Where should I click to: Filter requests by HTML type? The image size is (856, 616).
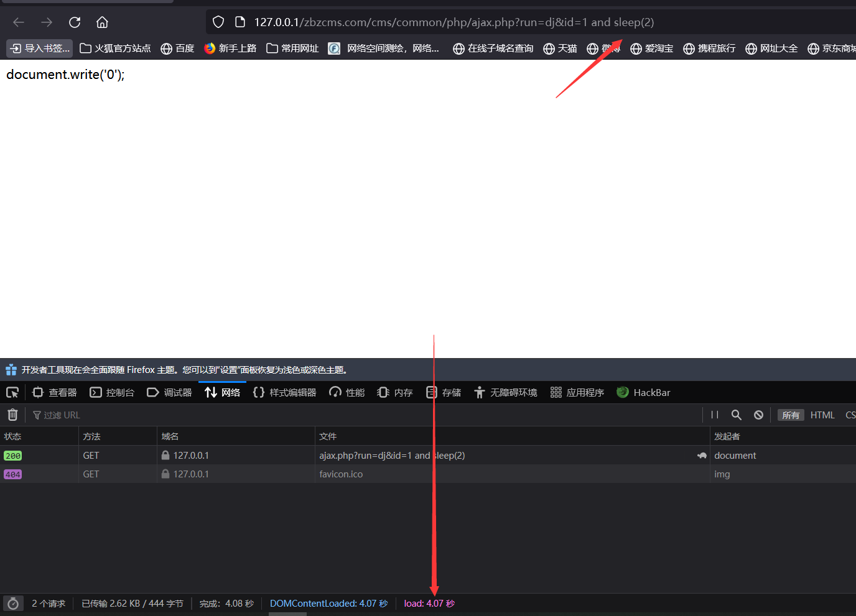tap(822, 415)
